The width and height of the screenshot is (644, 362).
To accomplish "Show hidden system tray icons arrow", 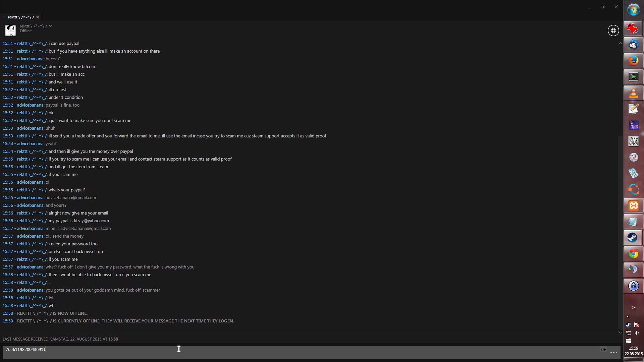I will click(628, 316).
